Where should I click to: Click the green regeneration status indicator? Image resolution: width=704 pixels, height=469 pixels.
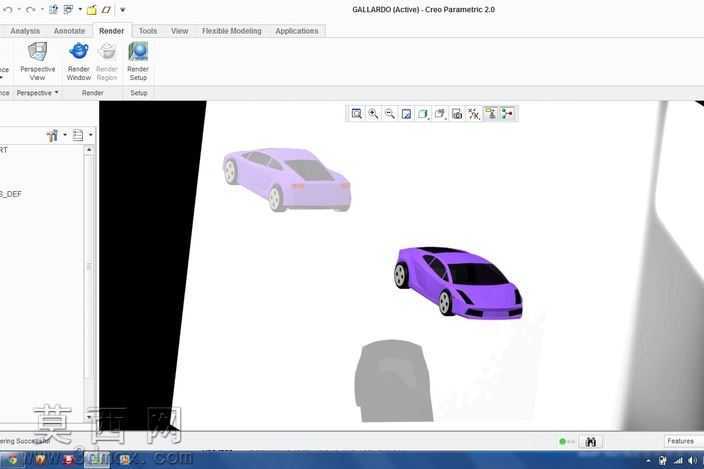click(x=562, y=442)
